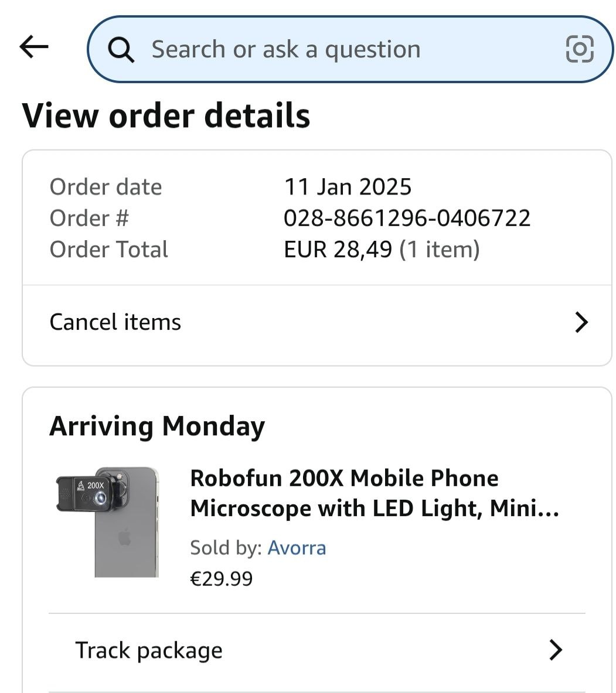Viewport: 616px width, 693px height.
Task: Click the order date 11 Jan 2025
Action: click(348, 187)
